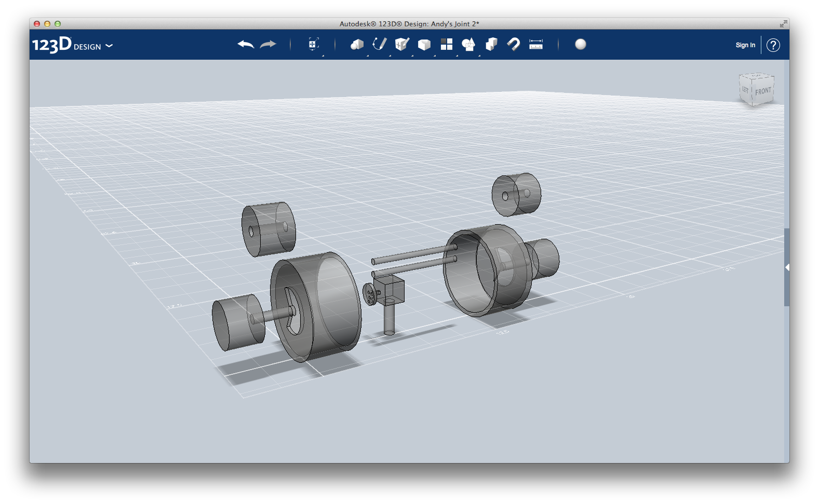The width and height of the screenshot is (819, 504).
Task: Open the help question mark
Action: pos(773,45)
